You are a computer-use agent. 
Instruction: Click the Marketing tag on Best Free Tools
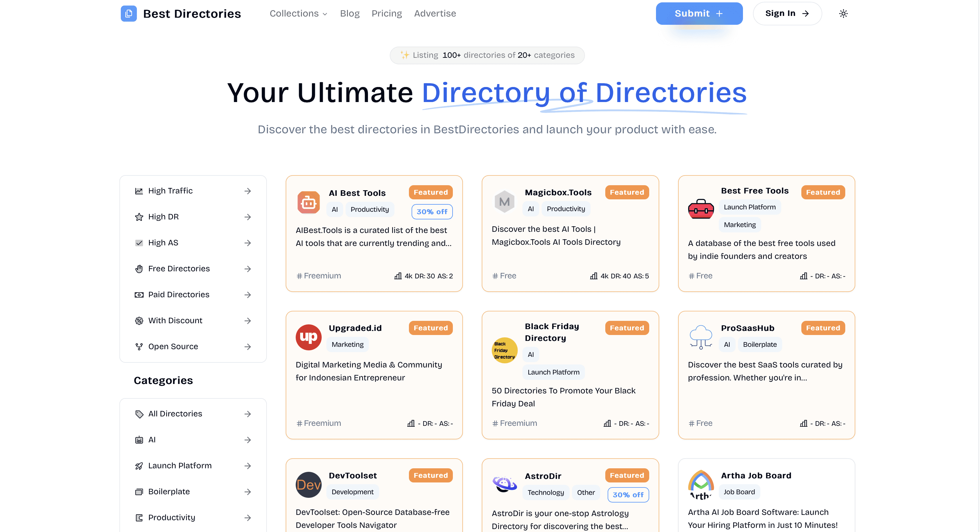click(x=739, y=225)
